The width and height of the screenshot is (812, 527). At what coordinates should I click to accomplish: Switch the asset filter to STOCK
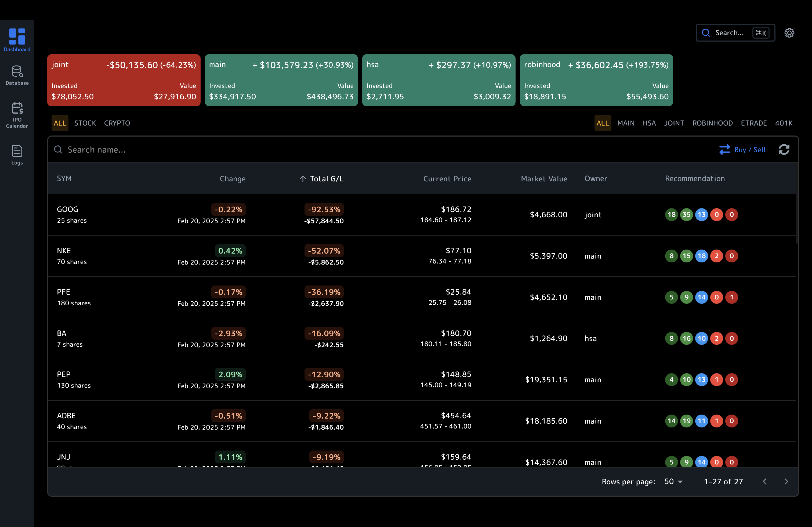[85, 123]
